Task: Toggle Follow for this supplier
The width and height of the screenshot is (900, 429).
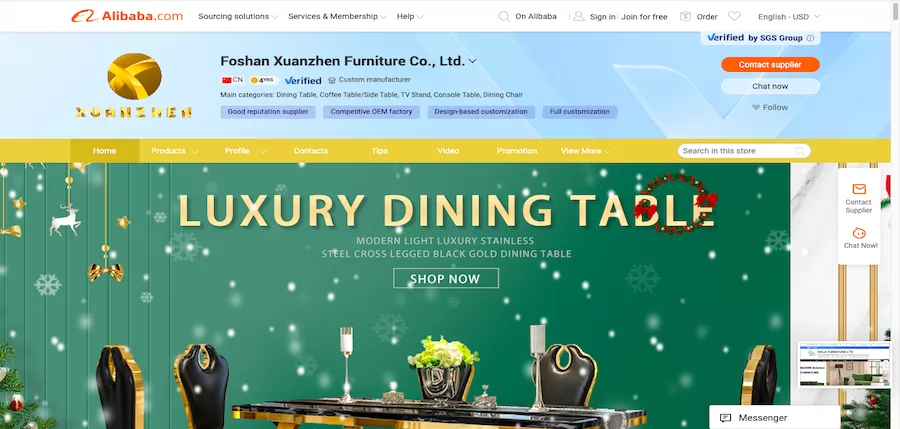Action: click(770, 107)
